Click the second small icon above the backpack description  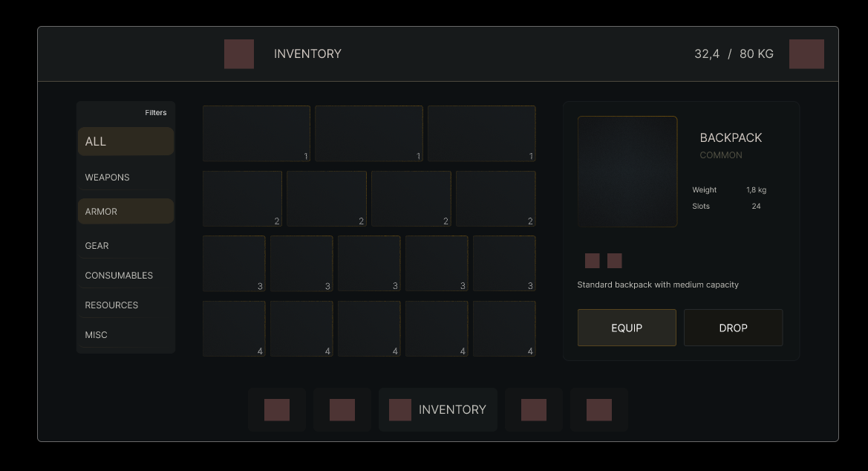[615, 261]
